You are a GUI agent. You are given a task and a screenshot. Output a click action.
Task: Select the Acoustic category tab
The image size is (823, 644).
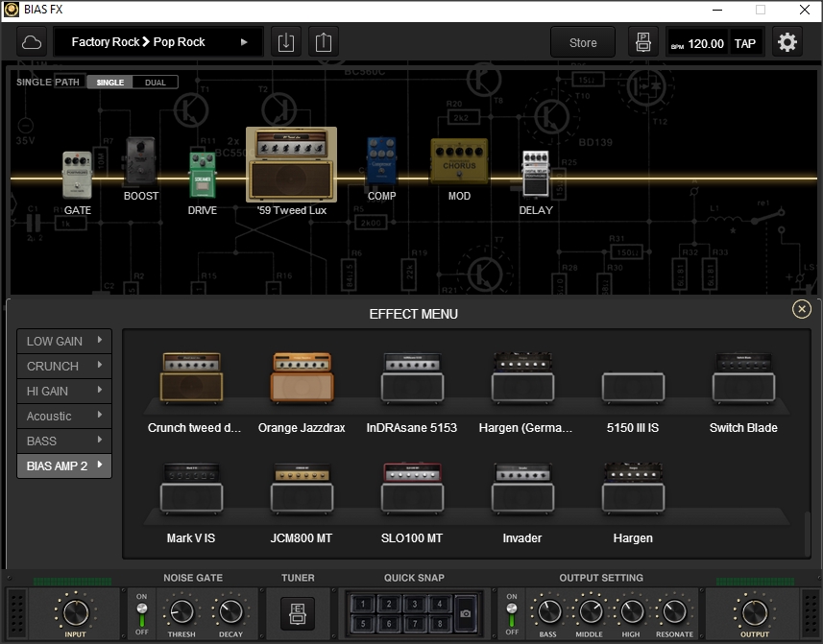coord(61,416)
